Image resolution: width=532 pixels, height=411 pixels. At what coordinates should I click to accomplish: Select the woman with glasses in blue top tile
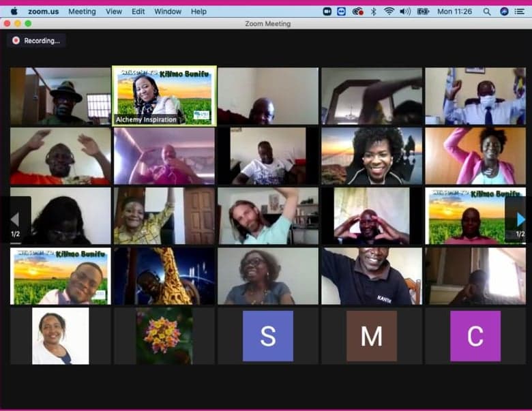[268, 276]
